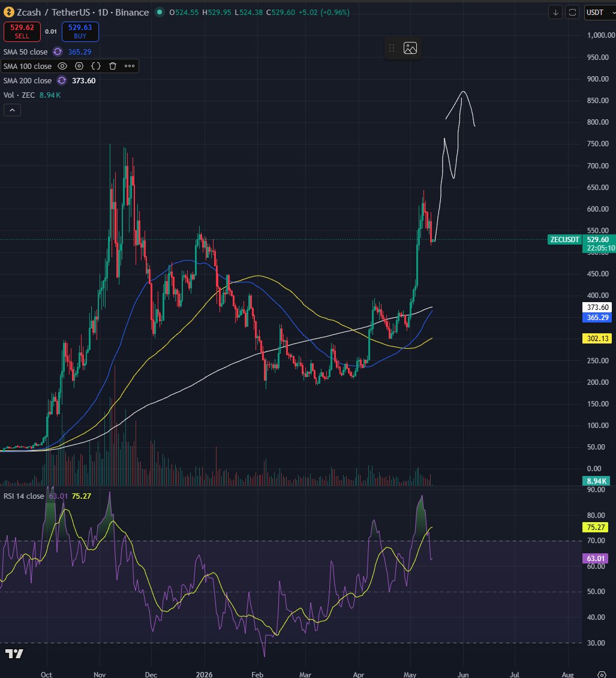616x678 pixels.
Task: Click the blue 529.63 BUY button
Action: pyautogui.click(x=80, y=32)
